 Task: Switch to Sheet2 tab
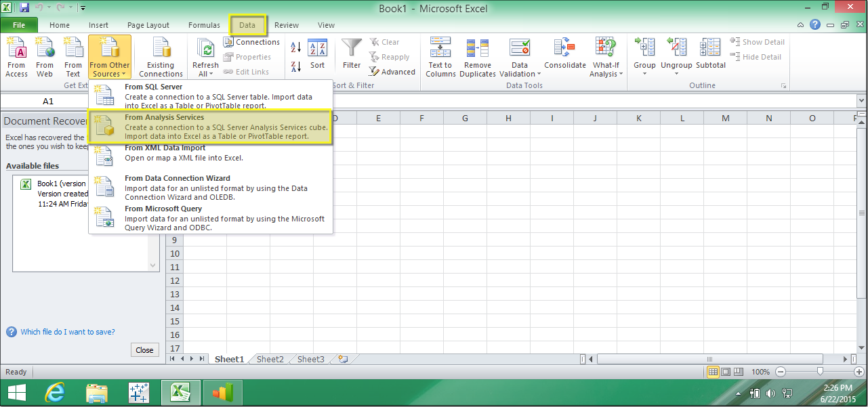[270, 359]
